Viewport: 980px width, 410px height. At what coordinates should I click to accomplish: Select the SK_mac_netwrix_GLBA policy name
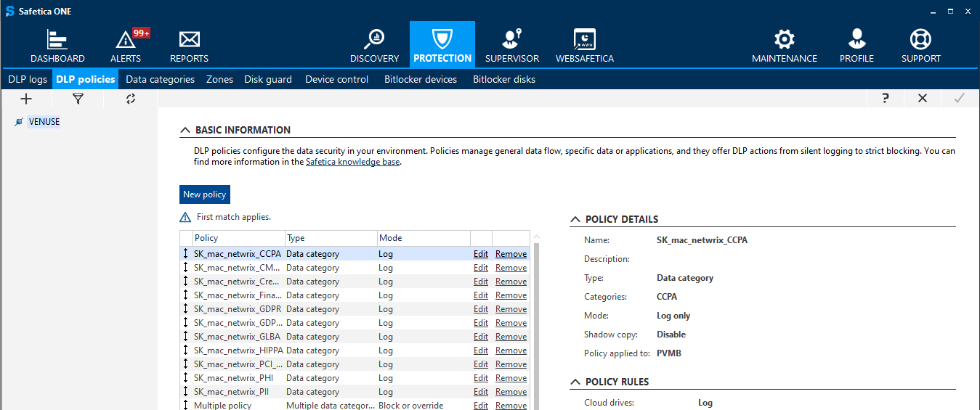(x=238, y=337)
